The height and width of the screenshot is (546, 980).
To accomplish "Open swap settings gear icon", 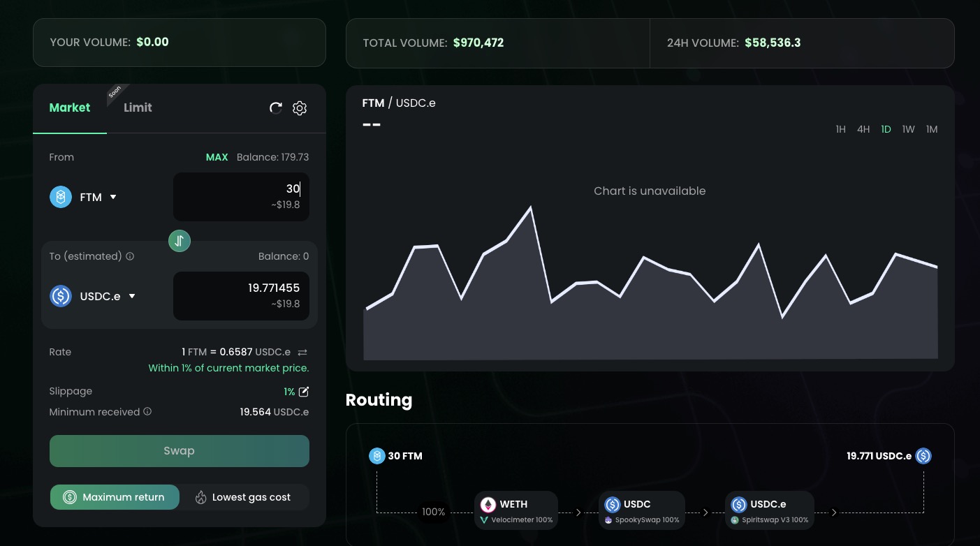I will 300,108.
